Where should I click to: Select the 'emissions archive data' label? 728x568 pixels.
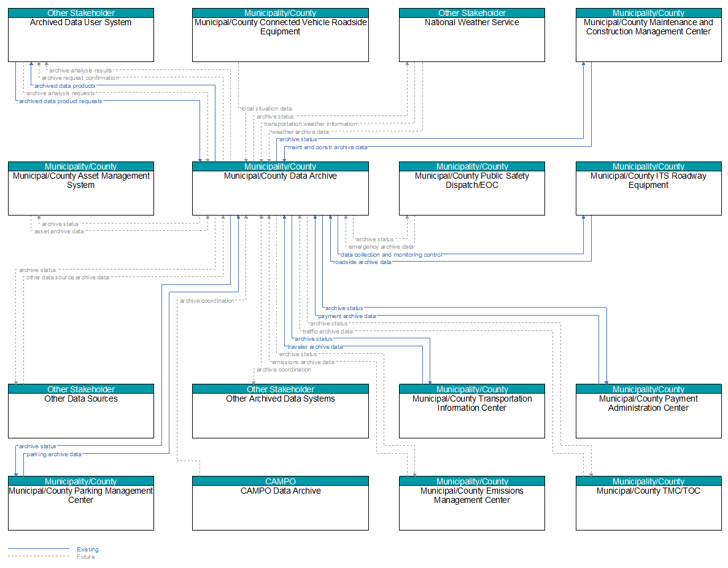click(x=303, y=362)
